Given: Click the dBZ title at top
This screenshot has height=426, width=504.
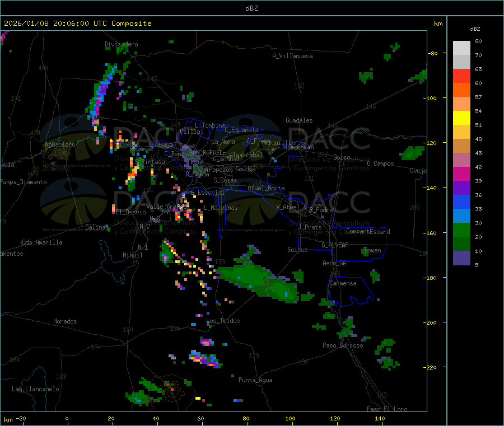Looking at the screenshot, I should tap(251, 8).
